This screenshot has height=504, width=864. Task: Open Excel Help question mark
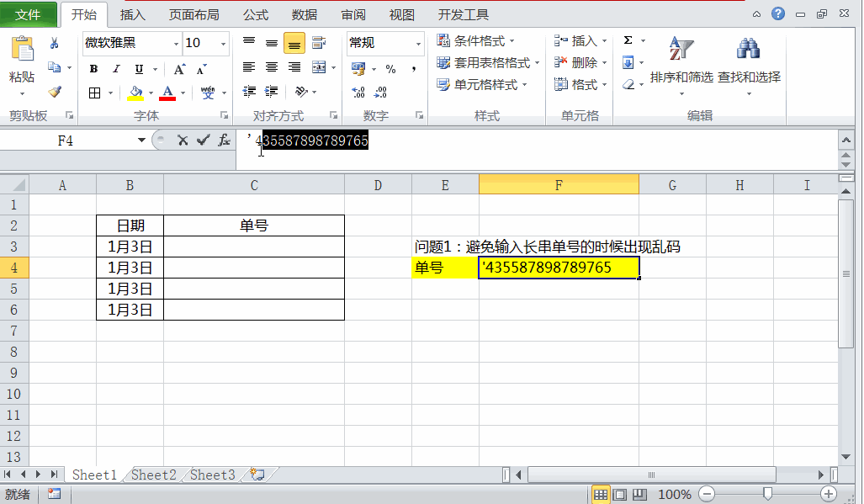pyautogui.click(x=778, y=13)
